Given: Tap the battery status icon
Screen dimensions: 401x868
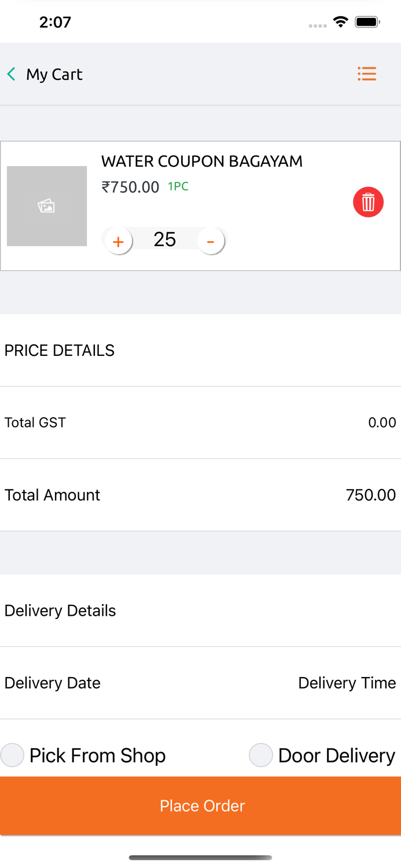Looking at the screenshot, I should 367,22.
